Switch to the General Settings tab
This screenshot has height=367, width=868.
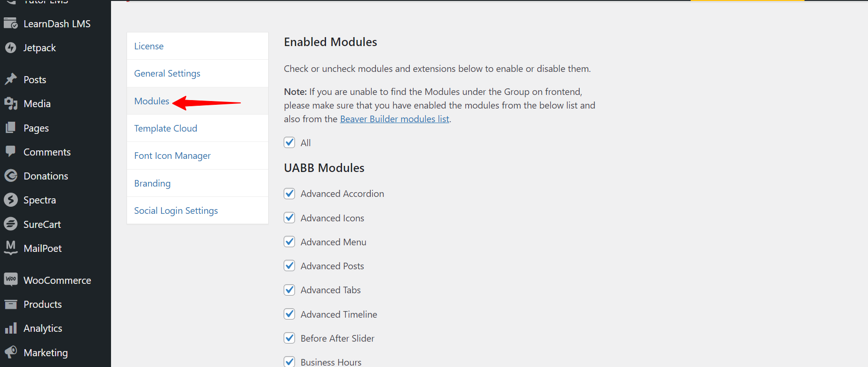[167, 73]
